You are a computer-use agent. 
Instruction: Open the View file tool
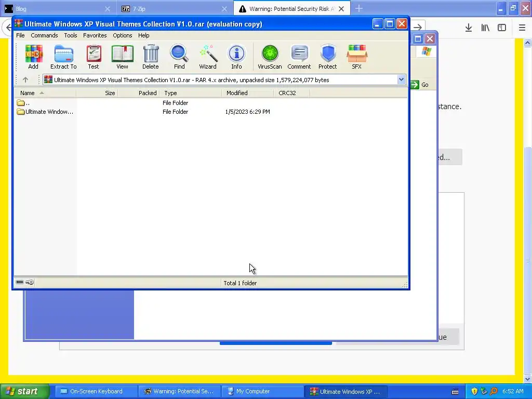click(x=122, y=57)
